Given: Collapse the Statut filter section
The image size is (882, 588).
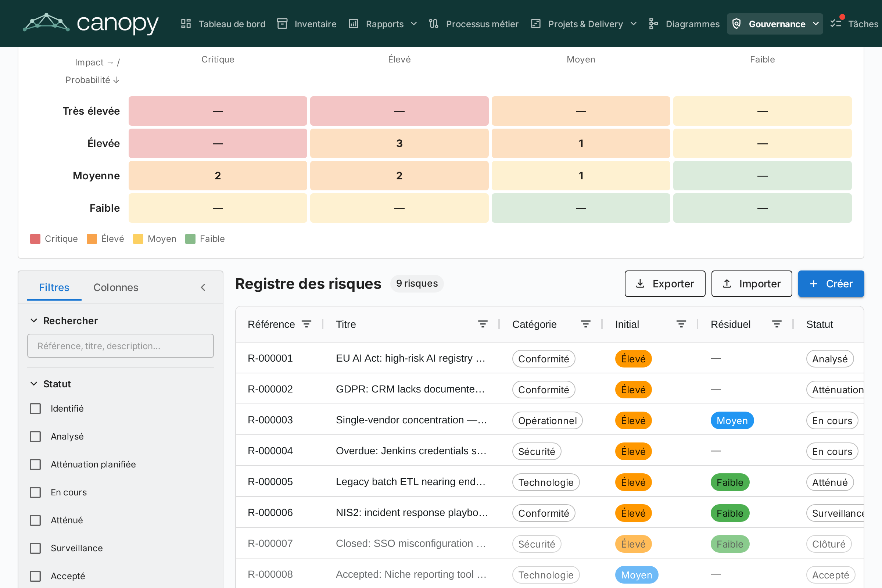Looking at the screenshot, I should coord(34,384).
